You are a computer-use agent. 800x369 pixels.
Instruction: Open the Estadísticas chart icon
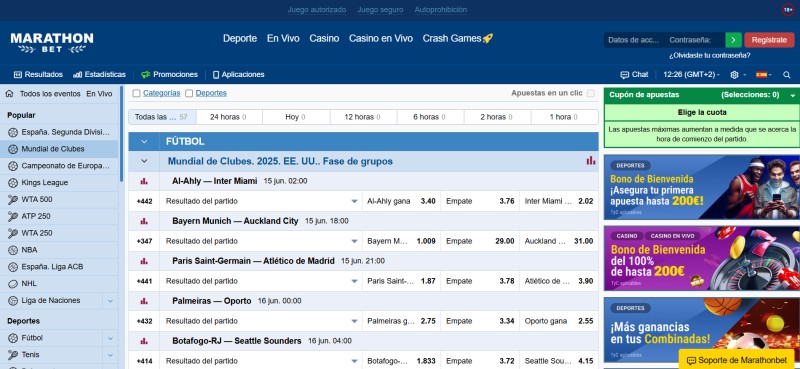point(78,75)
